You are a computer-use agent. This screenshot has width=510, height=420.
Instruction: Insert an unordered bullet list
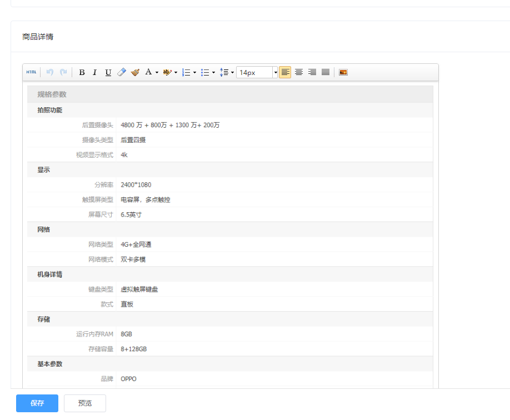click(x=205, y=72)
